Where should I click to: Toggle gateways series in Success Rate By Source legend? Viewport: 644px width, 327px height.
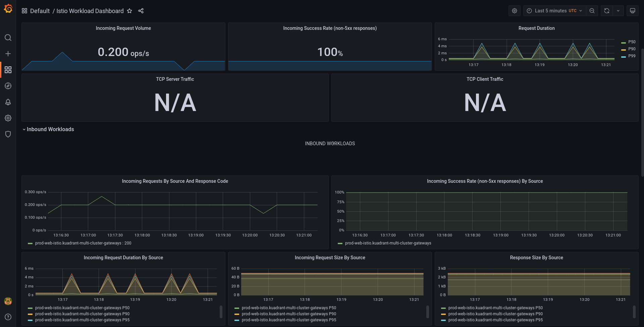[388, 243]
